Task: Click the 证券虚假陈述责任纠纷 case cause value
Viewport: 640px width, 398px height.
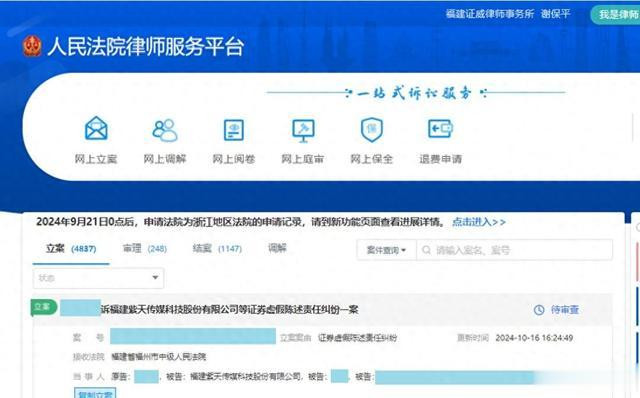Action: coord(357,338)
